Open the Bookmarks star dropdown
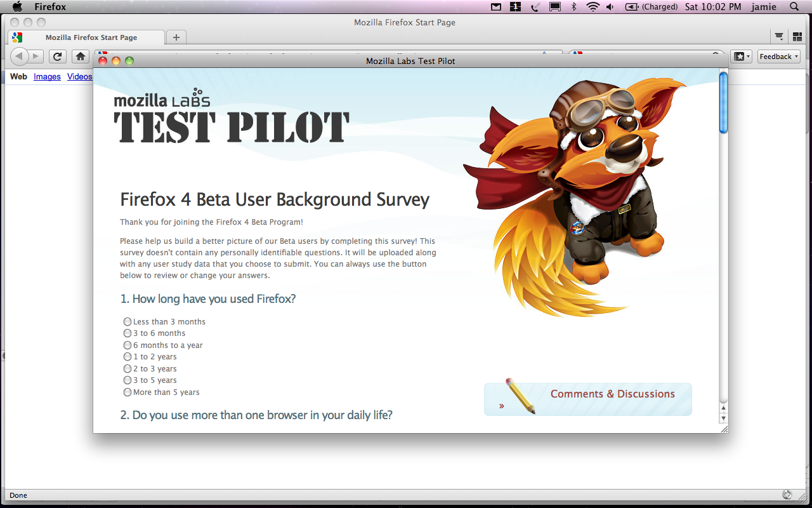The width and height of the screenshot is (812, 508). (742, 57)
